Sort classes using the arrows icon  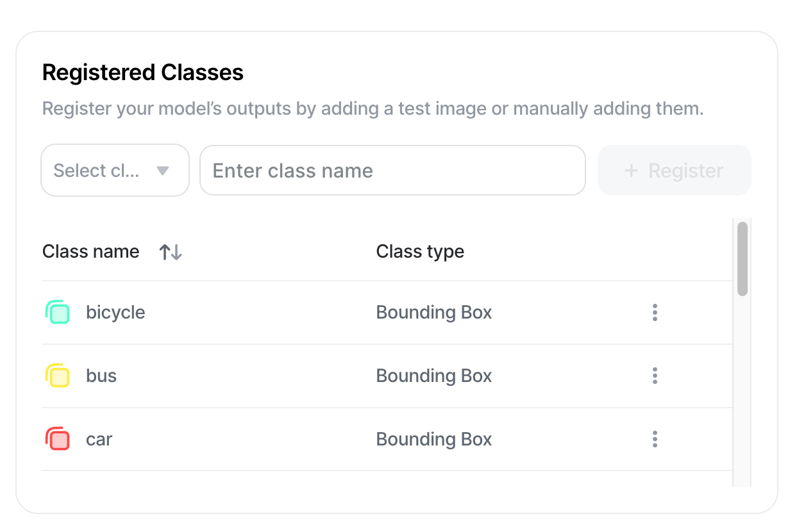point(171,252)
